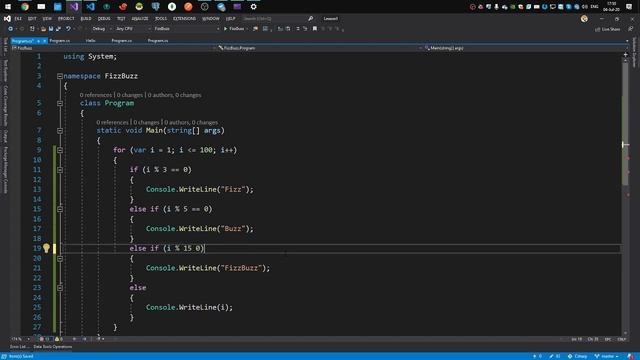Click the repository name in the status bar

577,356
